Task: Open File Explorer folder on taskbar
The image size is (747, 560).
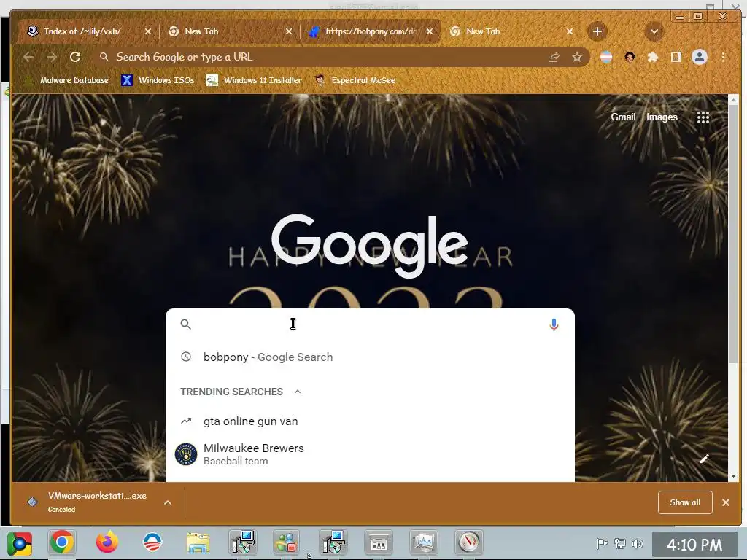Action: pos(198,542)
